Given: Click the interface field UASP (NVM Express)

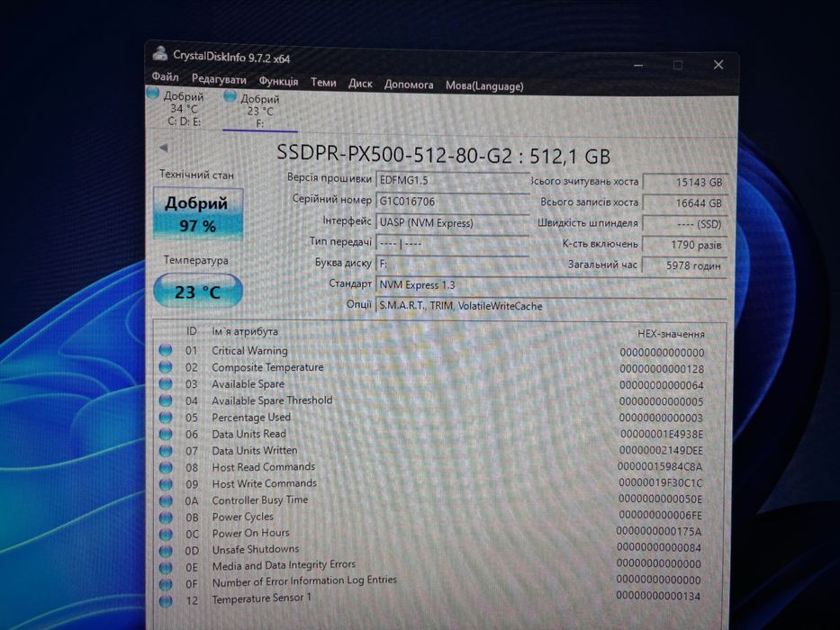Looking at the screenshot, I should point(453,223).
